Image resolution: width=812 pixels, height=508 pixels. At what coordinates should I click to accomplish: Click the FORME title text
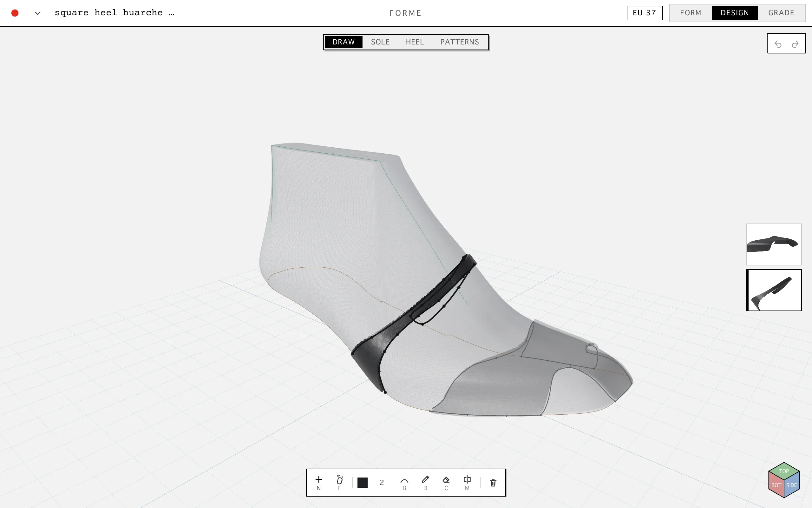click(405, 13)
